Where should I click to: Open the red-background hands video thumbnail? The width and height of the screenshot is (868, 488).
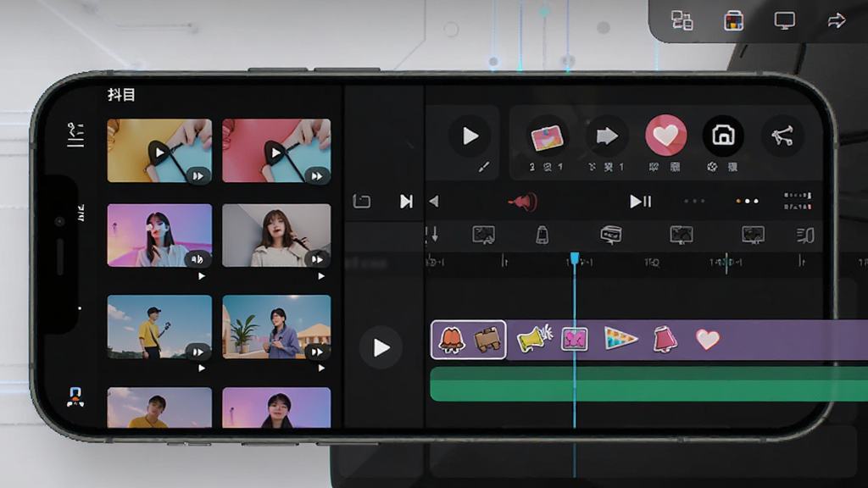[276, 151]
